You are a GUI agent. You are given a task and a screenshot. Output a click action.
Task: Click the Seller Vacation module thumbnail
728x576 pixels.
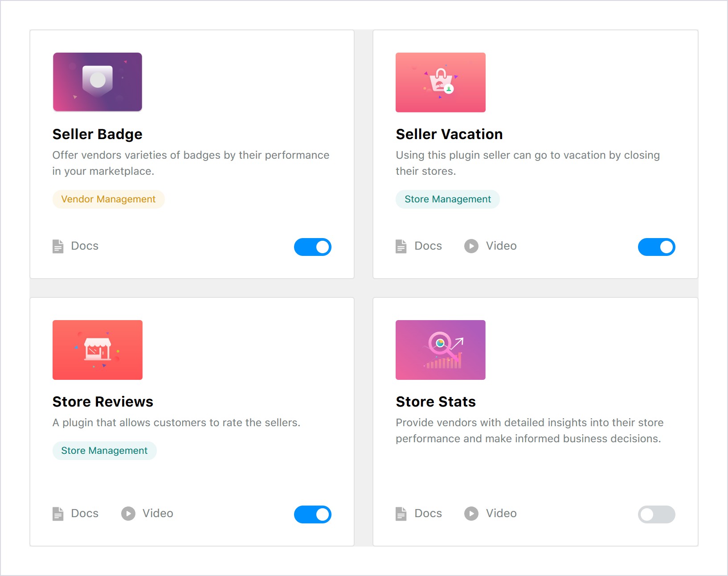coord(441,82)
